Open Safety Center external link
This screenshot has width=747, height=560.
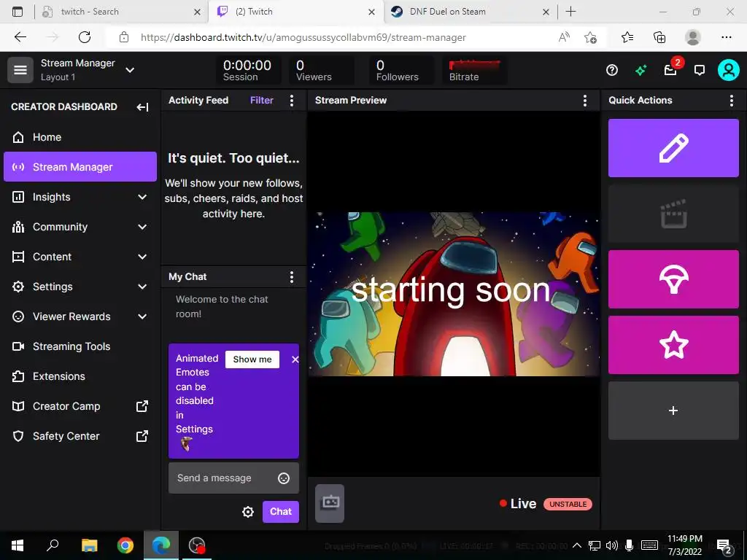tap(80, 436)
